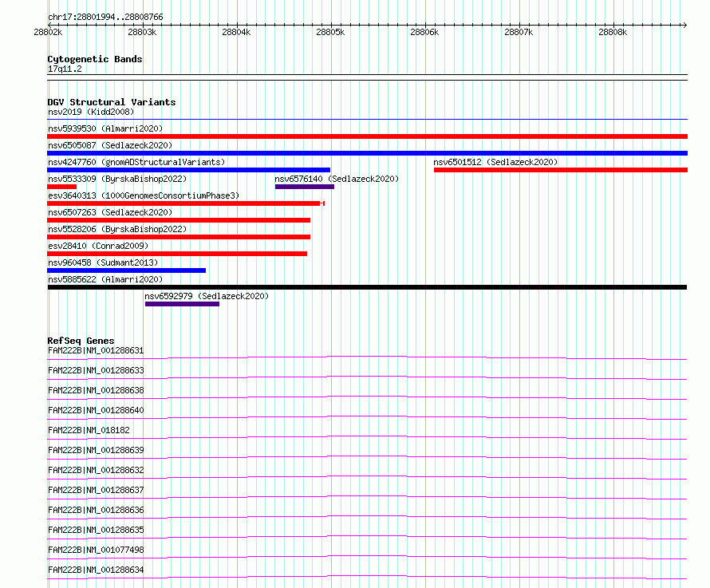Viewport: 710px width, 588px height.
Task: Click the 28807k ruler label
Action: point(519,32)
